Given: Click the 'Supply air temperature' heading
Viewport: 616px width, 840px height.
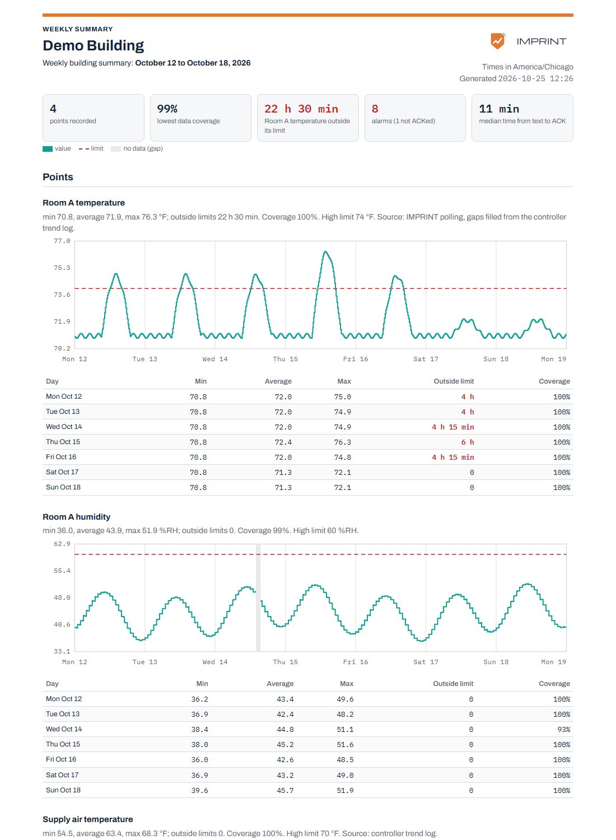Looking at the screenshot, I should tap(88, 819).
